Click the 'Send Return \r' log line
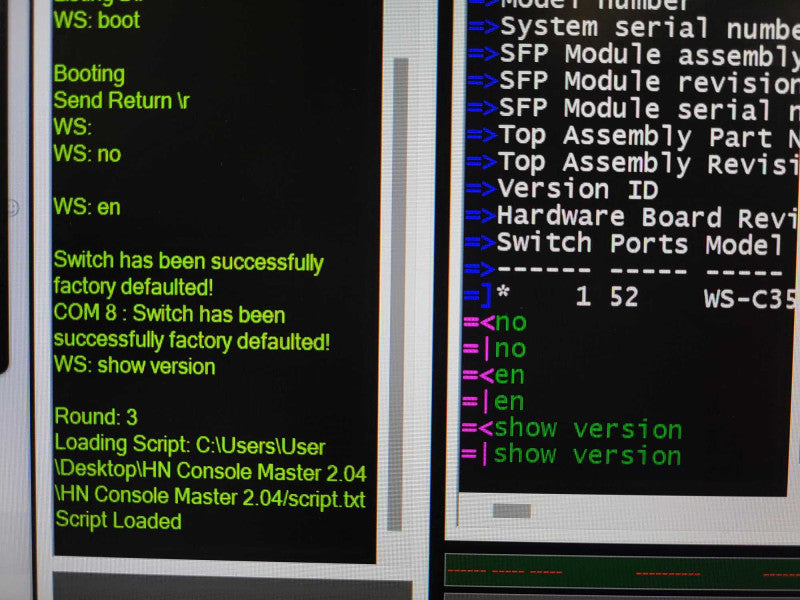The image size is (800, 600). (x=121, y=100)
